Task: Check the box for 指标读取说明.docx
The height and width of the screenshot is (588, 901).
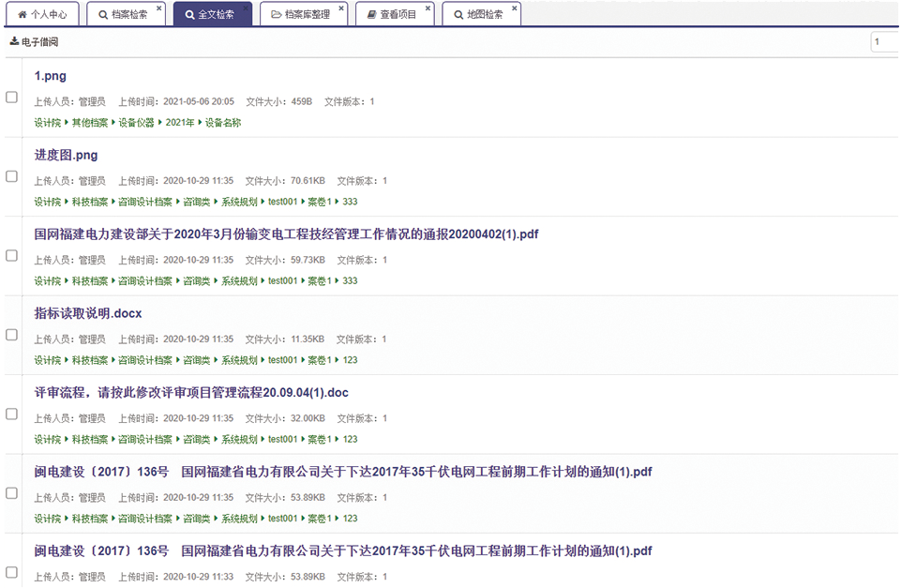Action: (11, 335)
